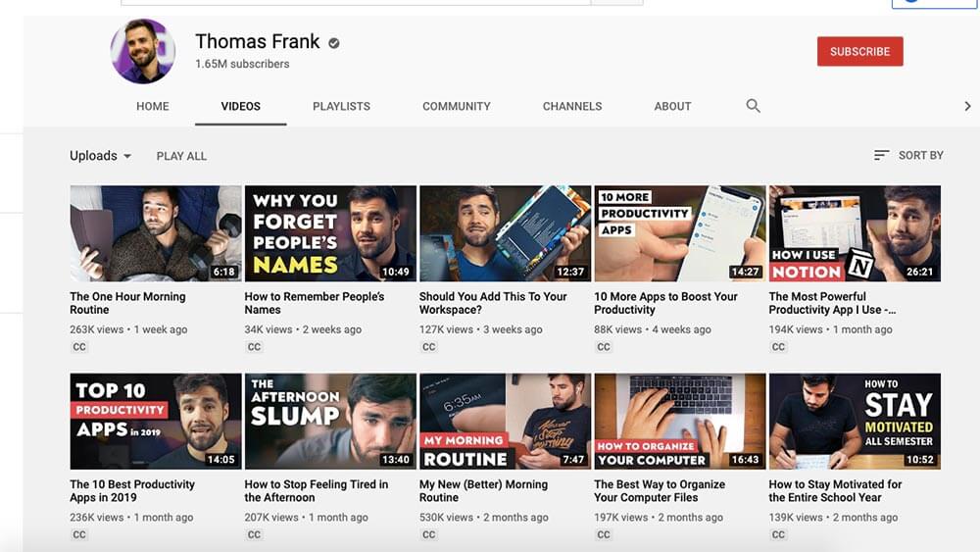Open the Playlists tab
Viewport: 980px width, 552px height.
coord(341,106)
